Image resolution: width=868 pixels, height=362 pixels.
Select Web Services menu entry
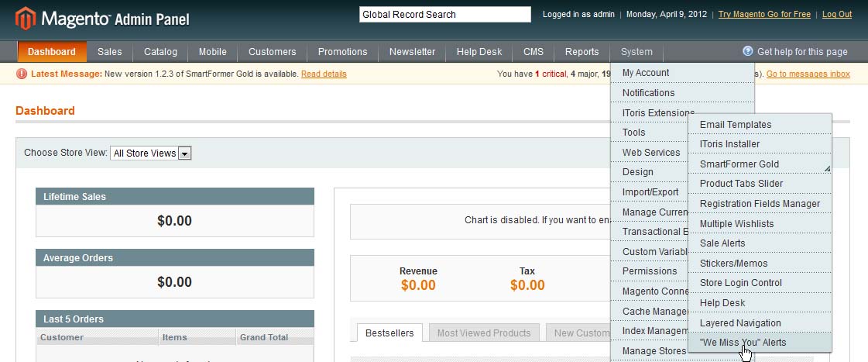pos(650,153)
